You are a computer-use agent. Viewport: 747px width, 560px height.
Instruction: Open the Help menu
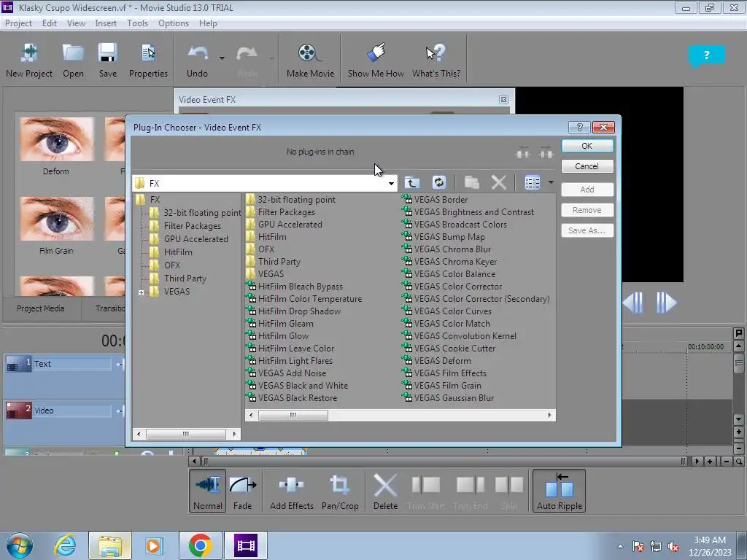tap(208, 23)
